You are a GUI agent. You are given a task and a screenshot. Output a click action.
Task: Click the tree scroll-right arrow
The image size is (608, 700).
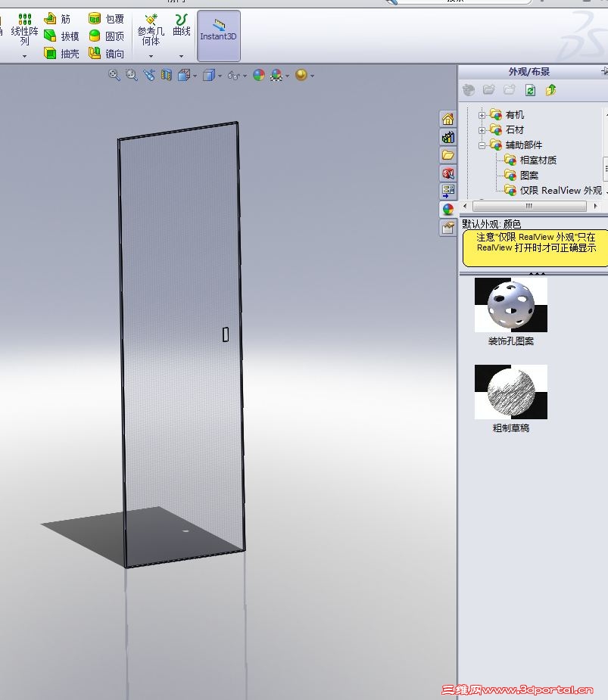595,206
